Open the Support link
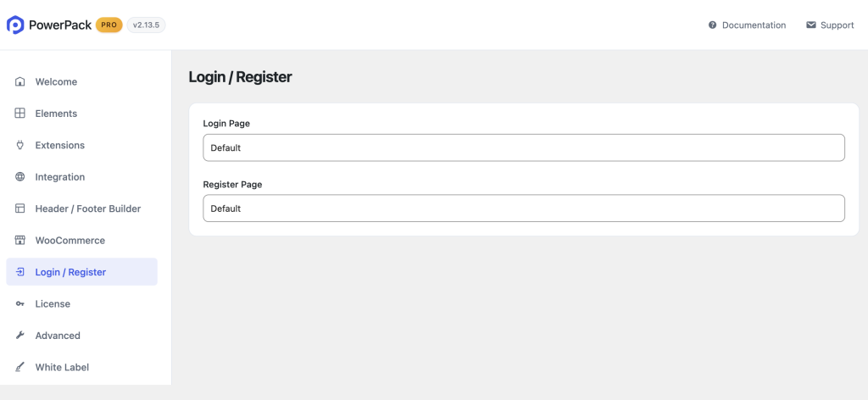The width and height of the screenshot is (868, 400). [x=837, y=25]
